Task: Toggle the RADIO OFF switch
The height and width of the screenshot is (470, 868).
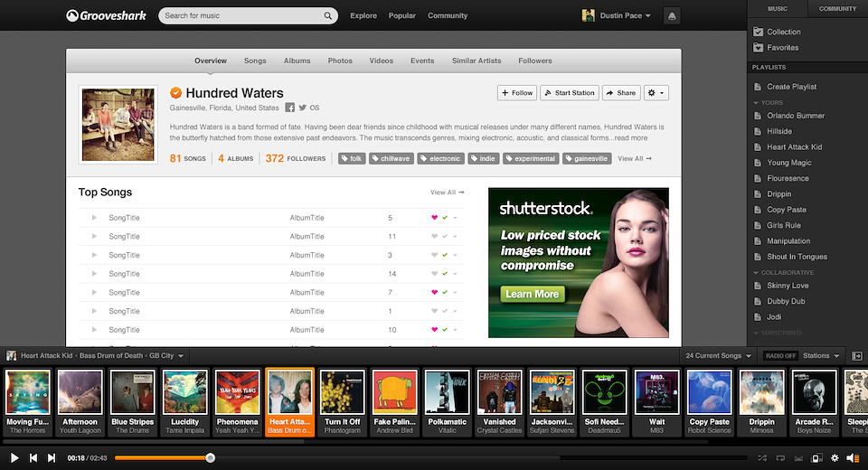Action: [x=780, y=356]
